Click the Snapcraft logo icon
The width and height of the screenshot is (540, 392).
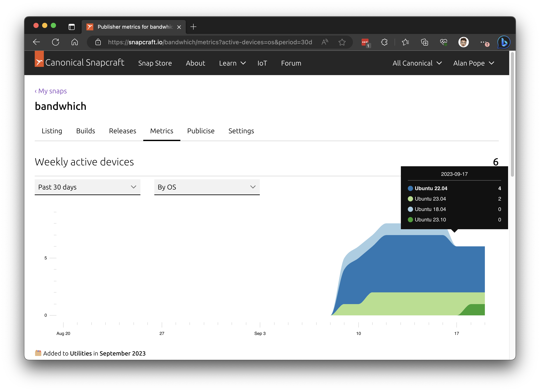coord(39,59)
